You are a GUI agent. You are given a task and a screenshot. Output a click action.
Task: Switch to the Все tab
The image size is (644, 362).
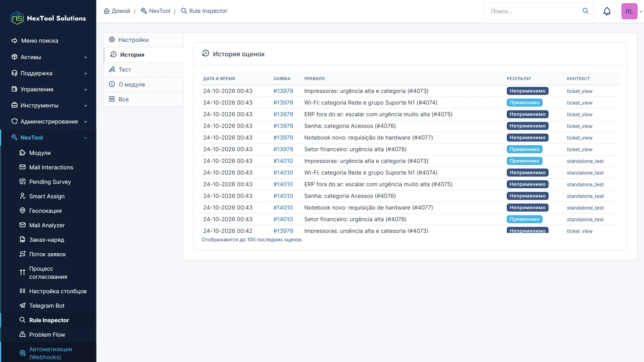(x=143, y=99)
